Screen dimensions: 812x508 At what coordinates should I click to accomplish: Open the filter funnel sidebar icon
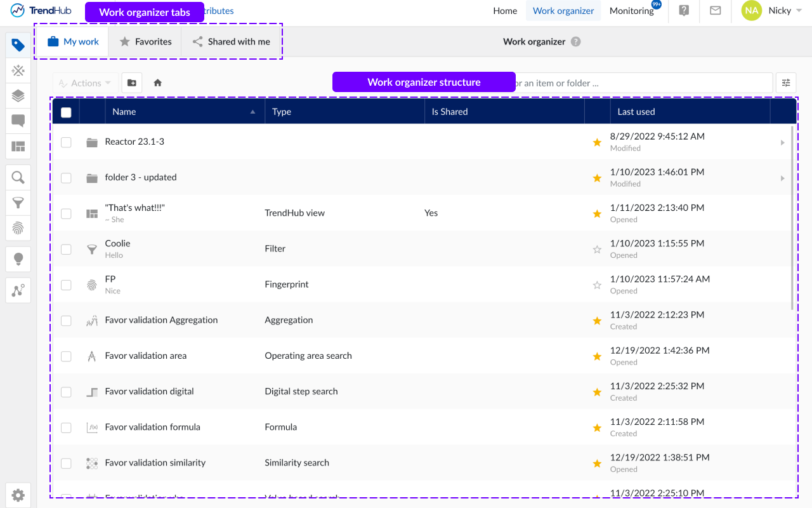(x=18, y=203)
